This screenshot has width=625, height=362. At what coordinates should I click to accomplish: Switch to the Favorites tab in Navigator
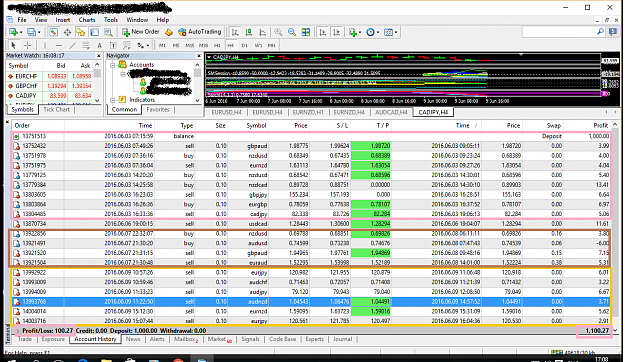point(157,109)
